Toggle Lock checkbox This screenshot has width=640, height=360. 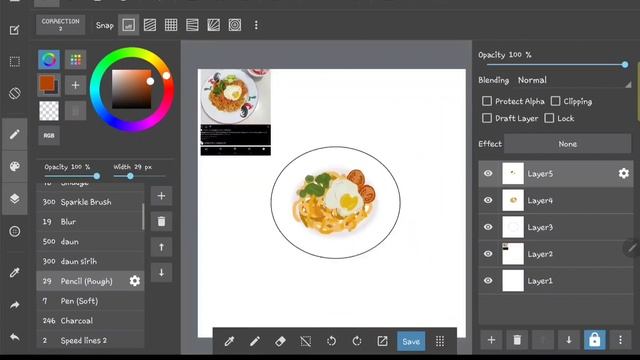[x=549, y=118]
